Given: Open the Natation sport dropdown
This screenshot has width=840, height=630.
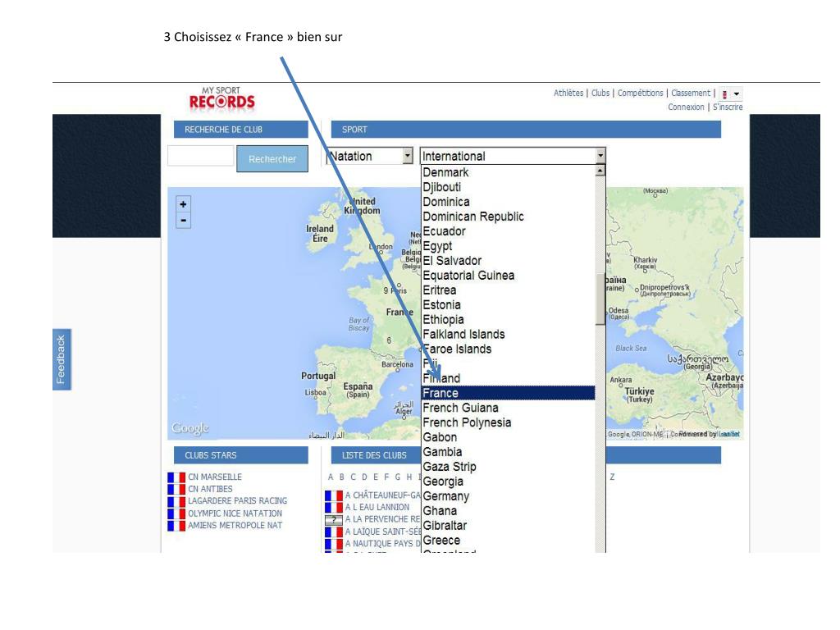Looking at the screenshot, I should coord(370,156).
